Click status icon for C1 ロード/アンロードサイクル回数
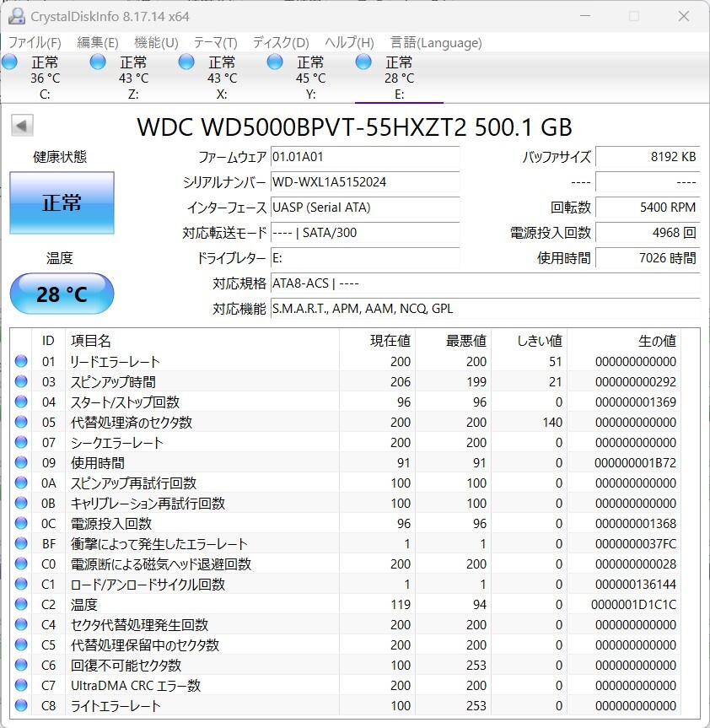Image resolution: width=710 pixels, height=728 pixels. tap(21, 584)
